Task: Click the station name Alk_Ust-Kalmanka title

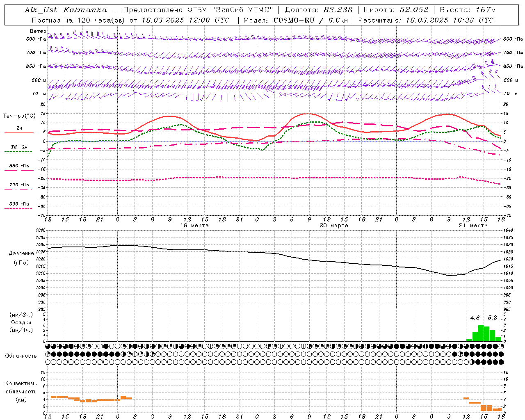Action: (x=66, y=10)
